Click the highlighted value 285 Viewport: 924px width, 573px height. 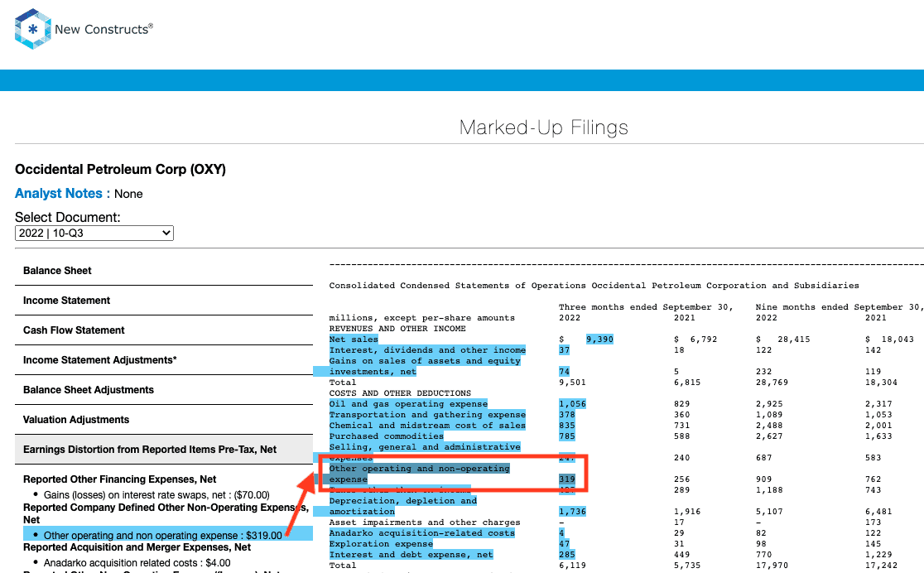(x=567, y=555)
